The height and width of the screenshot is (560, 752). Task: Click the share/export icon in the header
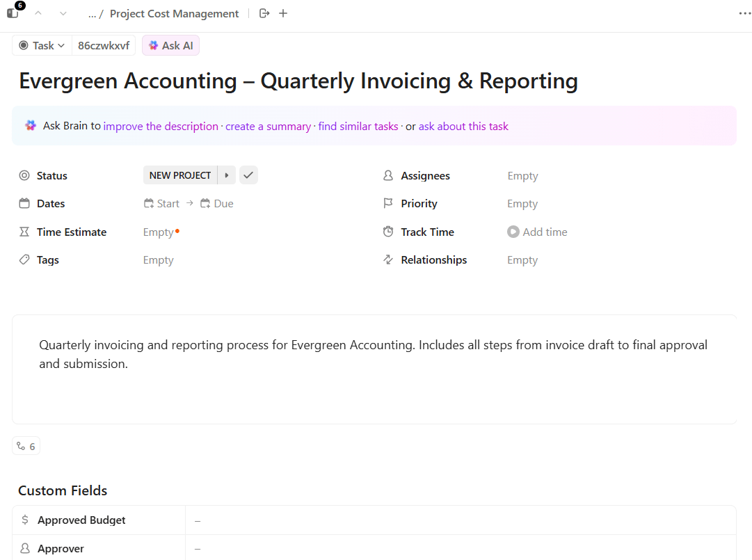click(264, 13)
